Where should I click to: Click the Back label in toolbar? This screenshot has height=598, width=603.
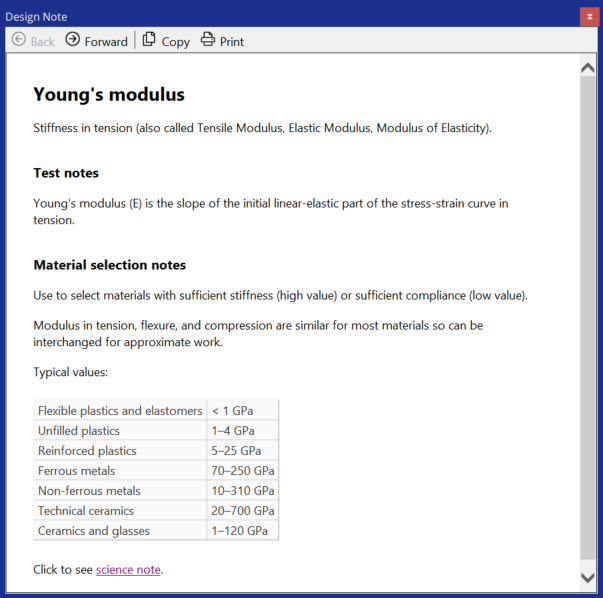tap(43, 42)
